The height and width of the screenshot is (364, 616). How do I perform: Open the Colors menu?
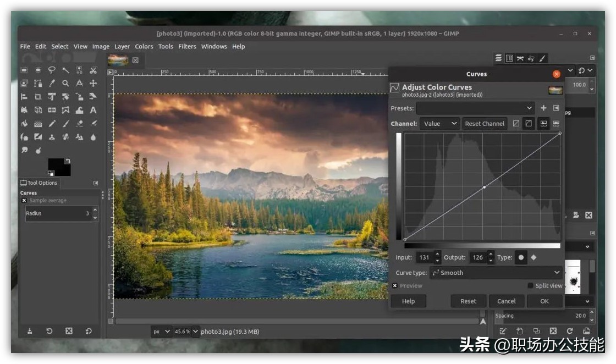[144, 47]
